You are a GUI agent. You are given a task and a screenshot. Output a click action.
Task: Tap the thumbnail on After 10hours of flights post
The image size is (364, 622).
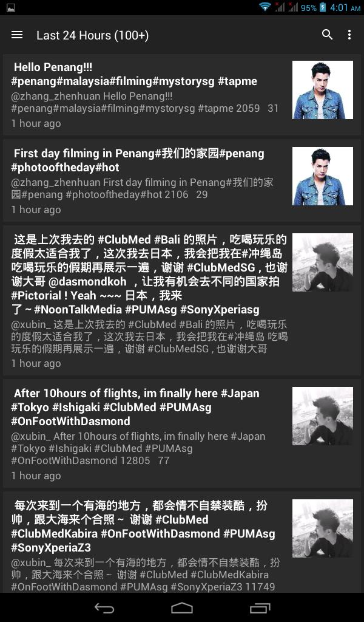point(322,416)
